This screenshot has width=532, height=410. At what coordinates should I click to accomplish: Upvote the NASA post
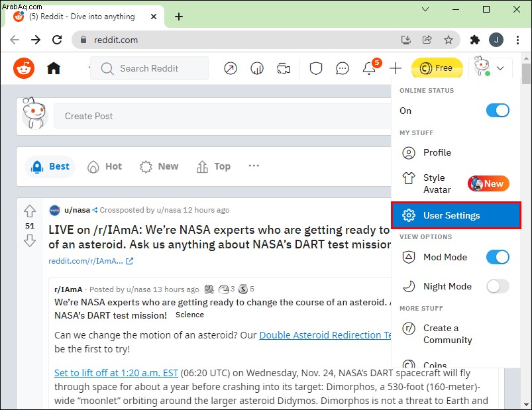[x=30, y=211]
